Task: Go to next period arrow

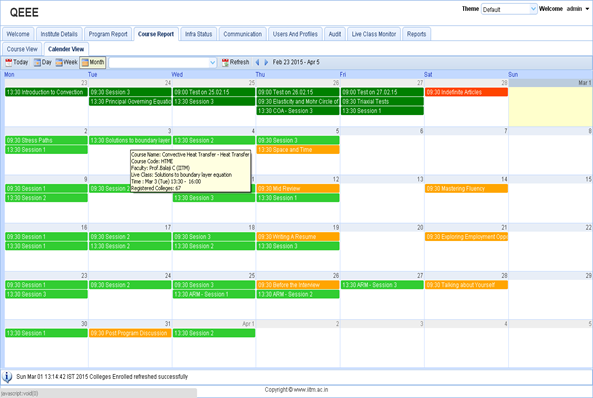Action: [x=266, y=62]
